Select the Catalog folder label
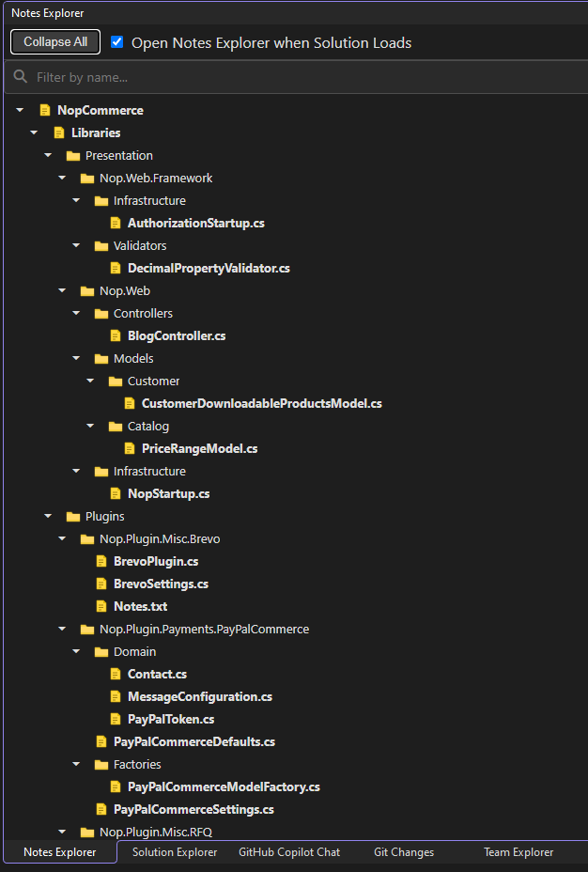The height and width of the screenshot is (872, 588). (147, 427)
